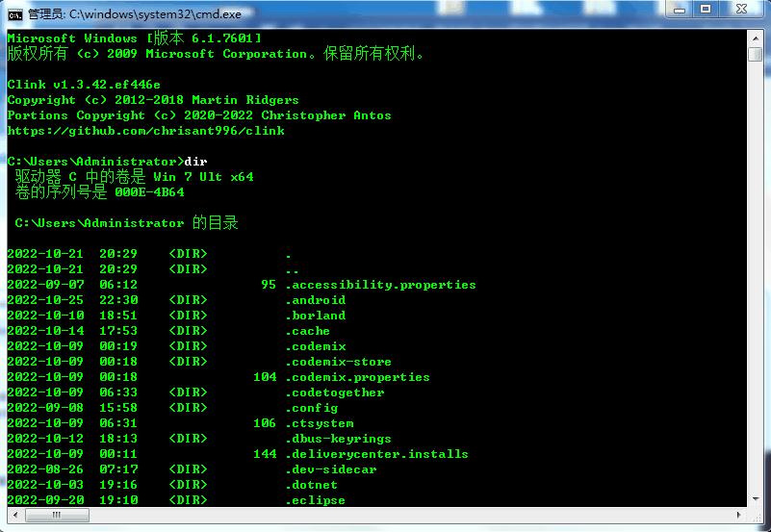771x532 pixels.
Task: Click the .codemix-store directory entry
Action: 338,362
